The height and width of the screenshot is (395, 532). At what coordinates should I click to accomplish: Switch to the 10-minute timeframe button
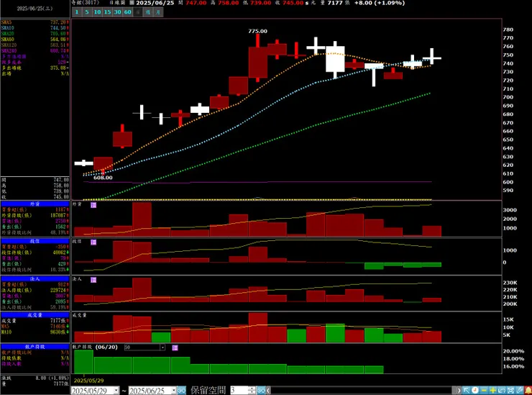97,12
